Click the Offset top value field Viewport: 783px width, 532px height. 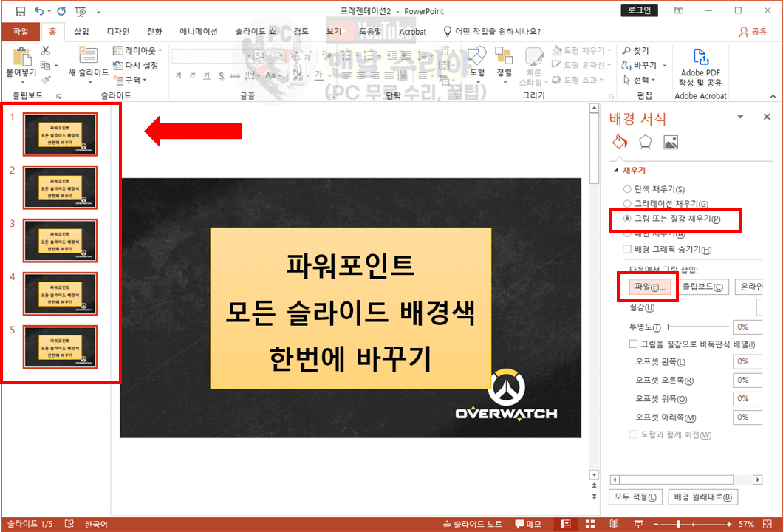point(747,398)
